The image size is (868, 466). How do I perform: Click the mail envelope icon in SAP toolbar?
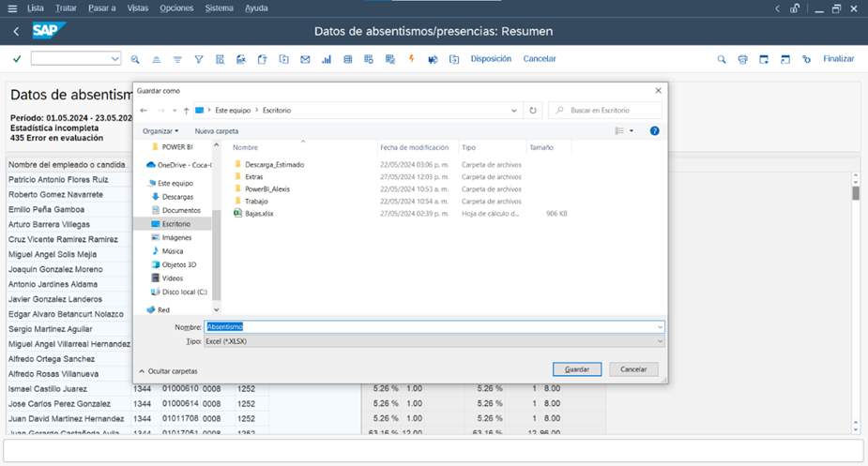[x=305, y=59]
